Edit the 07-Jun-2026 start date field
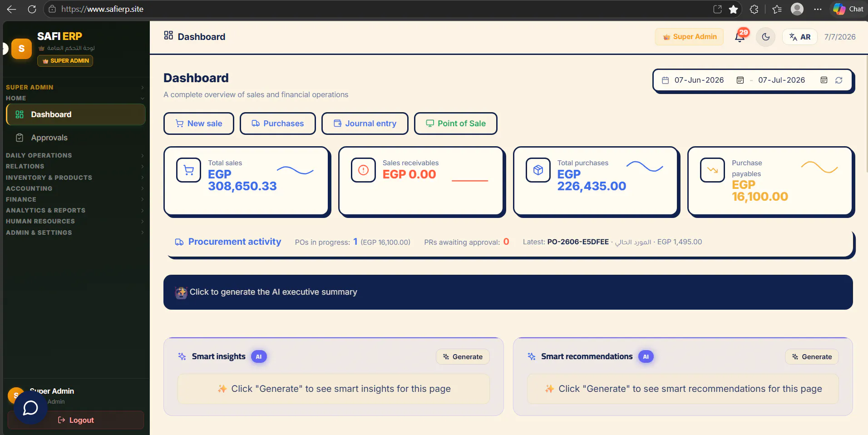This screenshot has height=435, width=868. point(699,80)
